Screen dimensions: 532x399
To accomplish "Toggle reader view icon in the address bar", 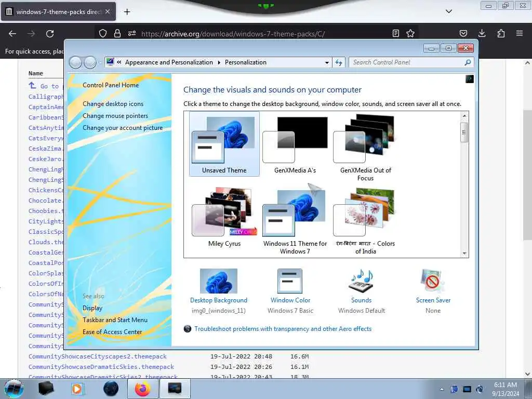I will tap(395, 33).
